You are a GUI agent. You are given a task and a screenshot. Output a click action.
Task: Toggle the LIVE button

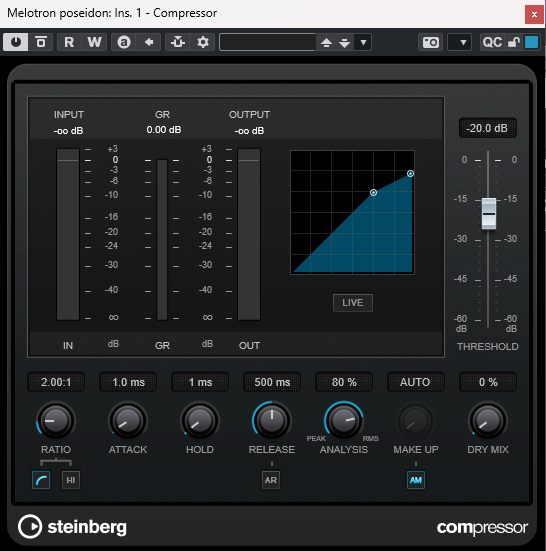(x=353, y=303)
